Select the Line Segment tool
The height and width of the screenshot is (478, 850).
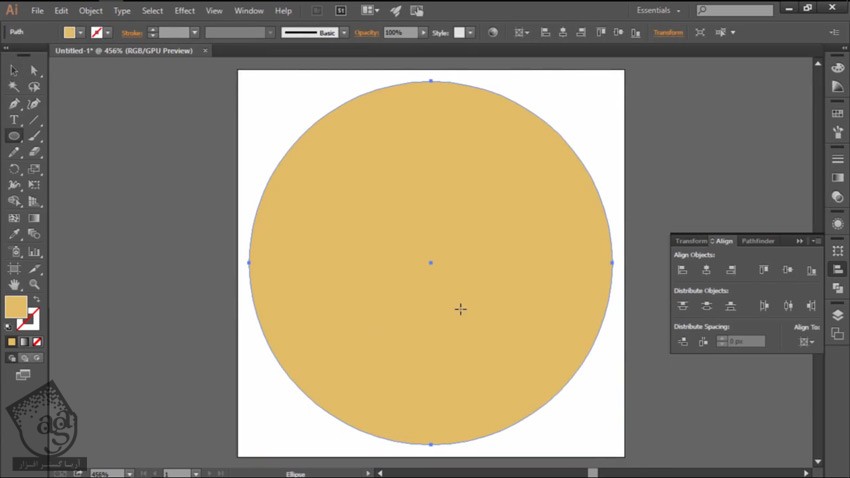(x=34, y=120)
